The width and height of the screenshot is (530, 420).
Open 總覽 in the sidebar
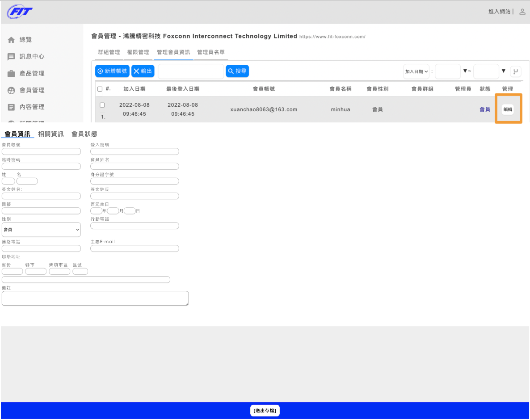click(25, 40)
